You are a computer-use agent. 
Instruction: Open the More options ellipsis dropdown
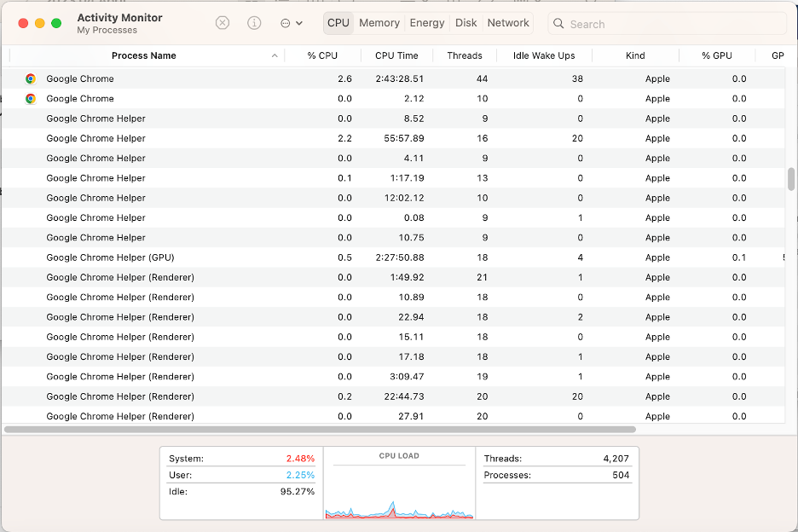[292, 23]
